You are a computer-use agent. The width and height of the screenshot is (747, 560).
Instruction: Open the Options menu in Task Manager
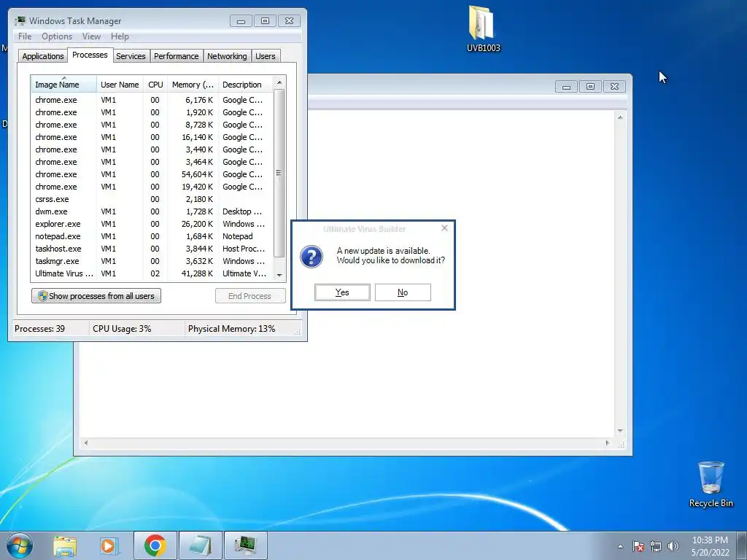57,36
